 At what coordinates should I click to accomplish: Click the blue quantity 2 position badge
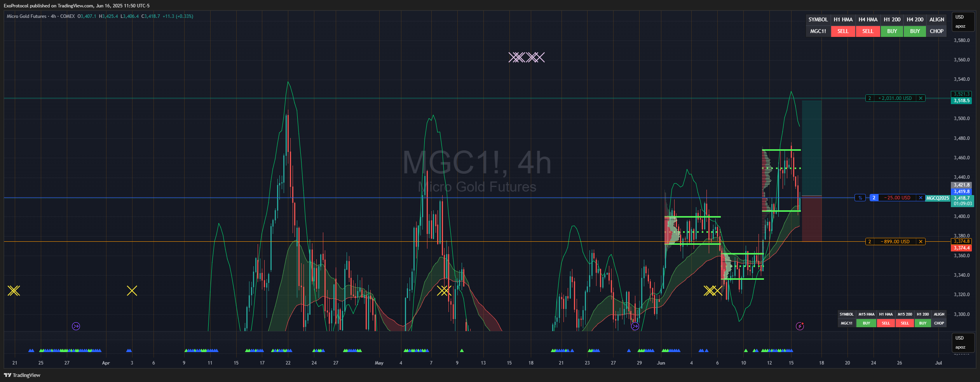[x=874, y=198]
